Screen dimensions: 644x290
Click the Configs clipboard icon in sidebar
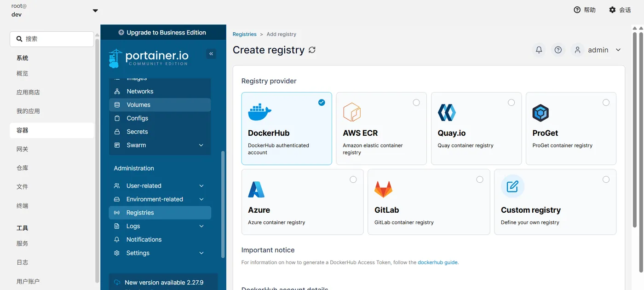point(117,118)
